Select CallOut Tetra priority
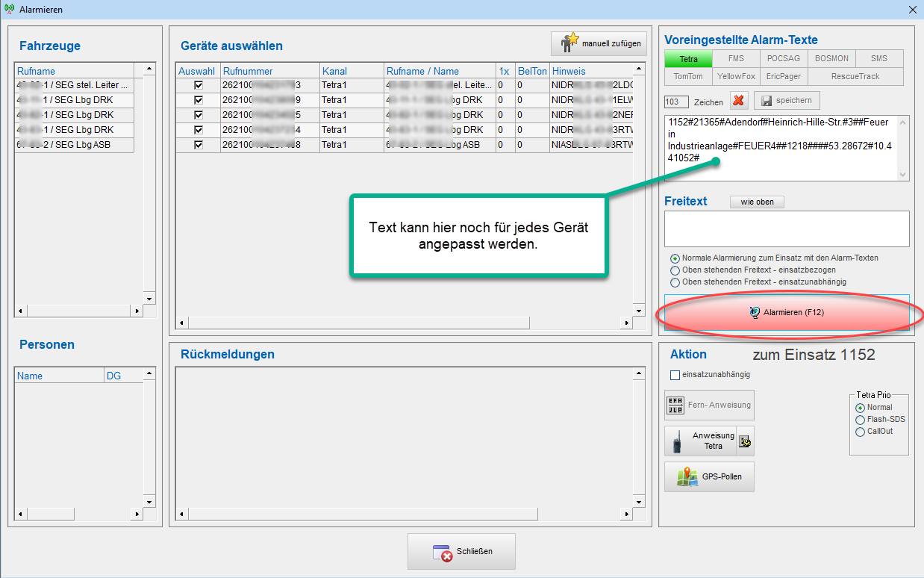The width and height of the screenshot is (924, 578). (x=860, y=432)
